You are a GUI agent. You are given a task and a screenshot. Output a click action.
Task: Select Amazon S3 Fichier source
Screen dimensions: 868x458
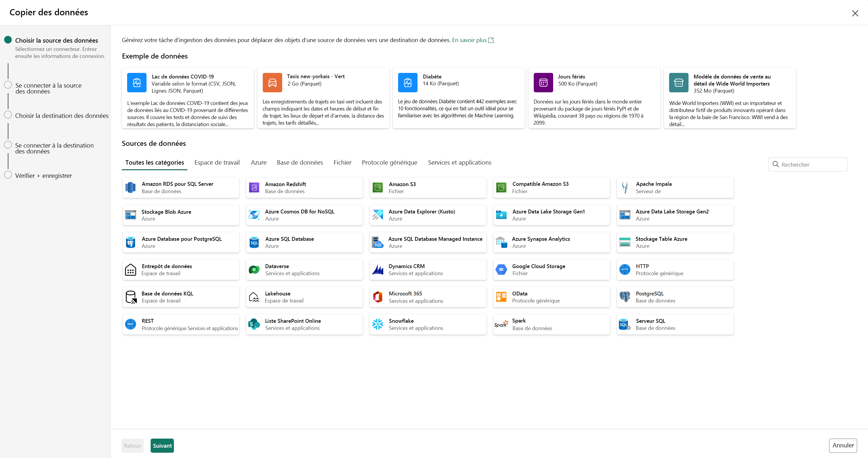[428, 188]
